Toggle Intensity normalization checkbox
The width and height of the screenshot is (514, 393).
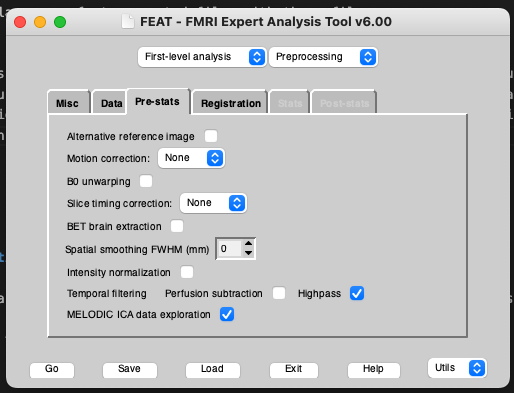(187, 272)
